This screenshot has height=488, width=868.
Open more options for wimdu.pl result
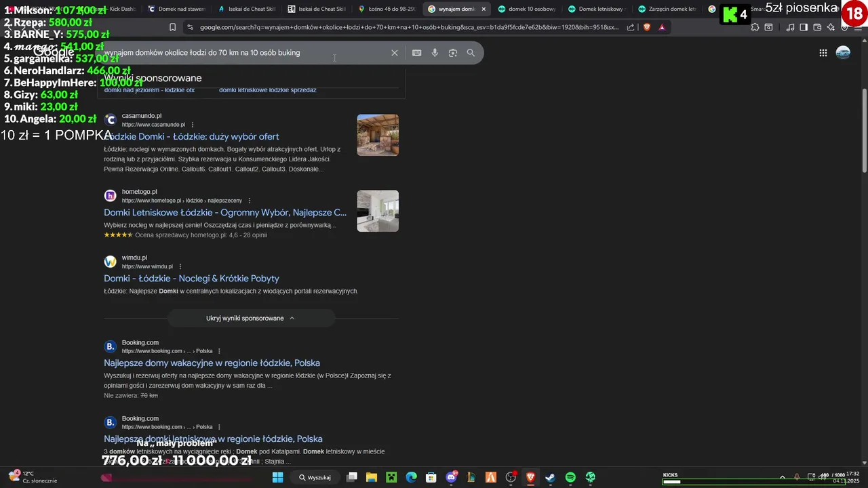180,266
